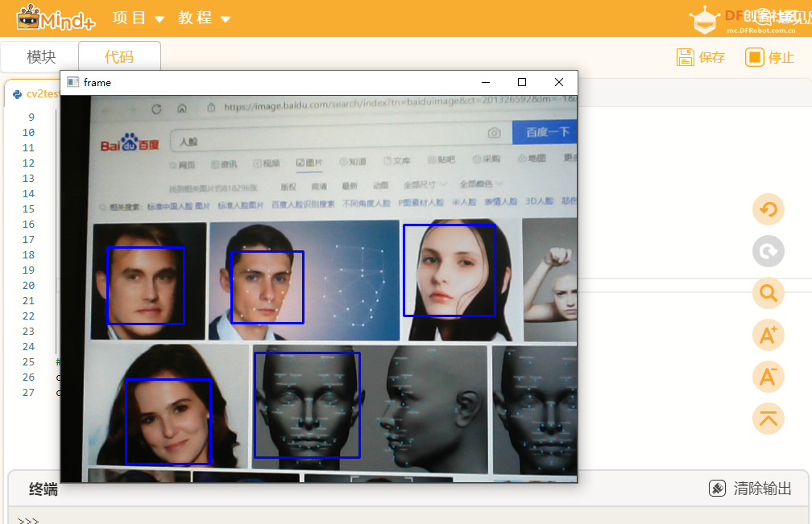This screenshot has height=524, width=812.
Task: Click the undo arrow icon
Action: pyautogui.click(x=768, y=209)
